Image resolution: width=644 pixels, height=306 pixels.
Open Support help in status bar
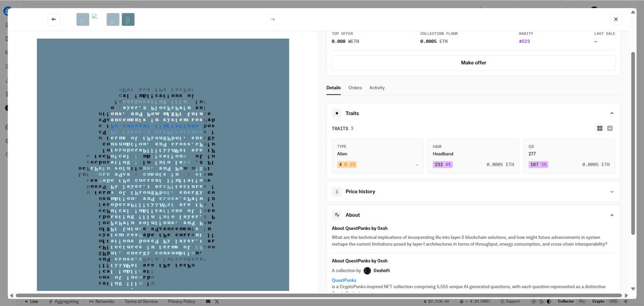pyautogui.click(x=509, y=302)
